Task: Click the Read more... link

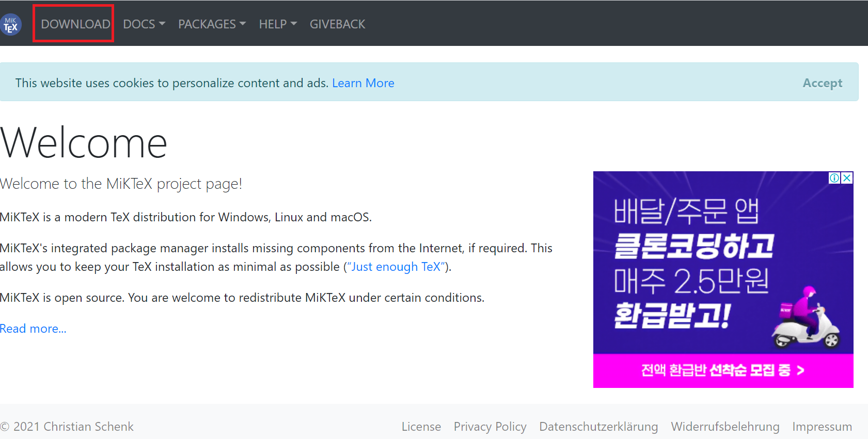Action: (x=33, y=329)
